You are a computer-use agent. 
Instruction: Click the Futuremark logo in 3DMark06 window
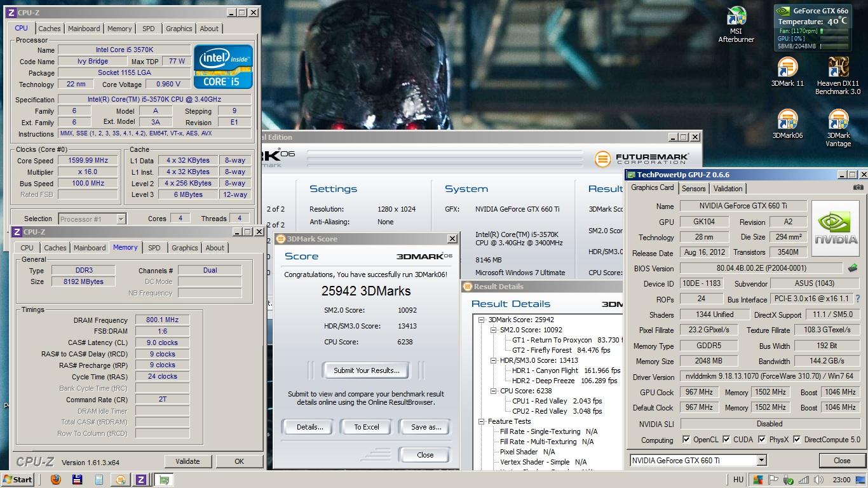(641, 159)
